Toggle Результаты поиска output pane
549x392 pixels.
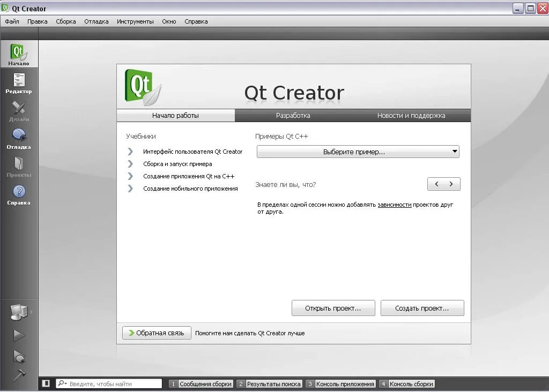tap(269, 384)
